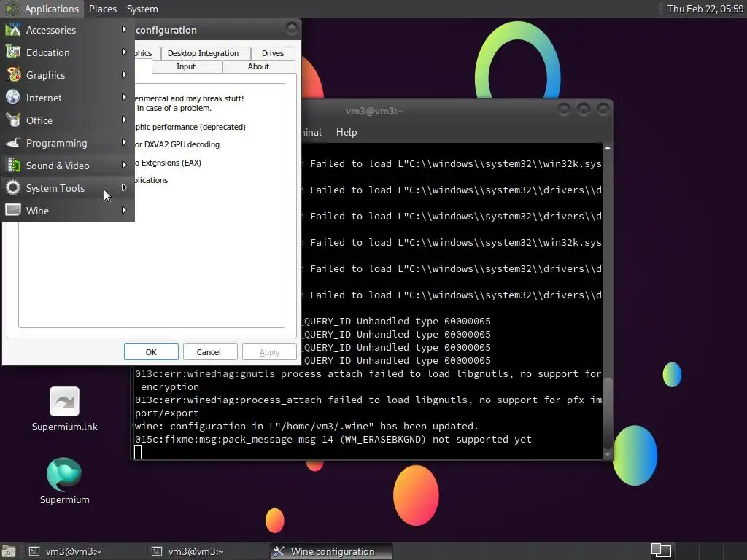
Task: Expand the Wine submenu arrow
Action: click(124, 211)
